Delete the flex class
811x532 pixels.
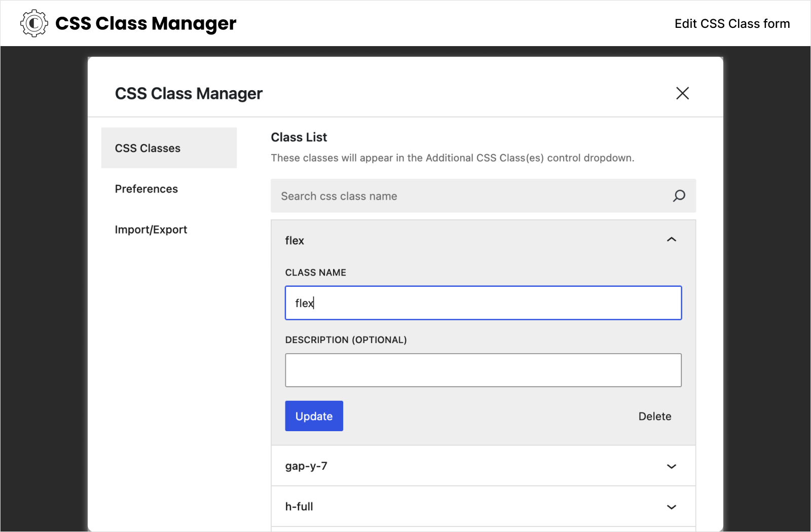click(654, 416)
